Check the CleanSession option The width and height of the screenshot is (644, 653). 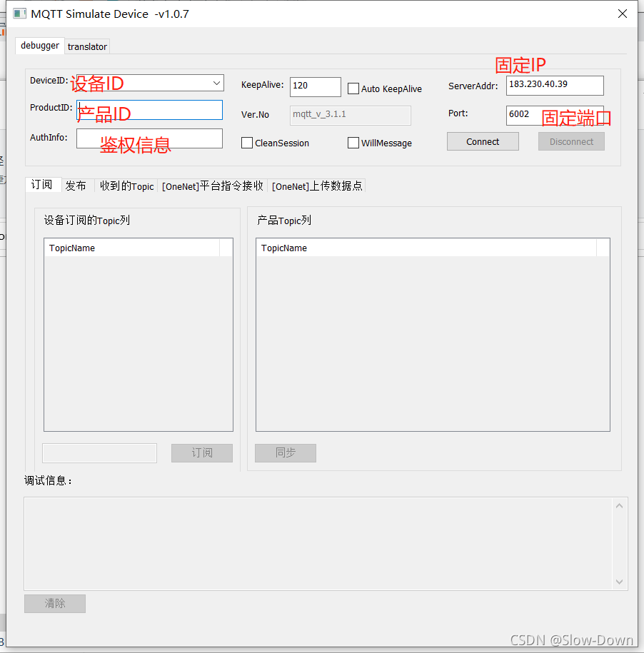point(246,143)
